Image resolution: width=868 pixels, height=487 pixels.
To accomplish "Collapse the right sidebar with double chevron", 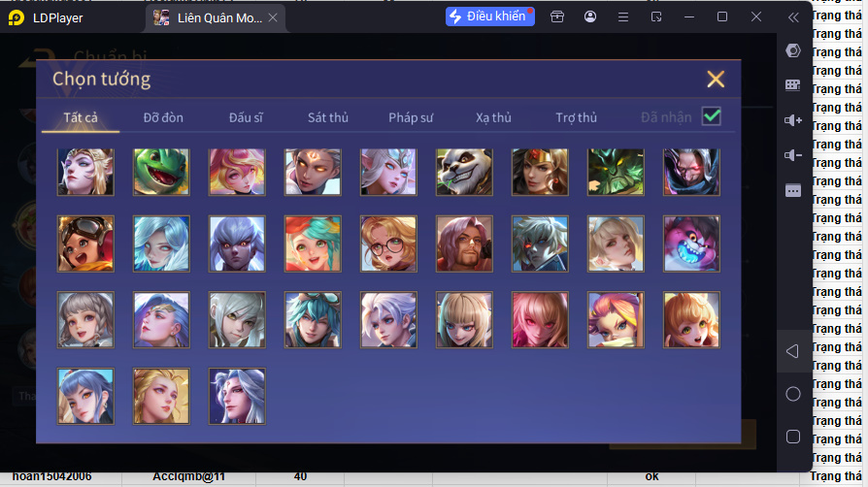I will pos(793,16).
